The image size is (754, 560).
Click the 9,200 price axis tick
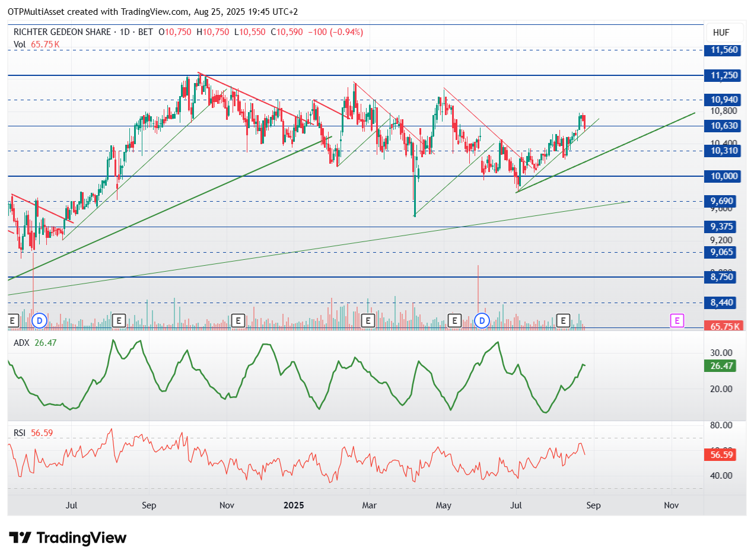point(722,240)
